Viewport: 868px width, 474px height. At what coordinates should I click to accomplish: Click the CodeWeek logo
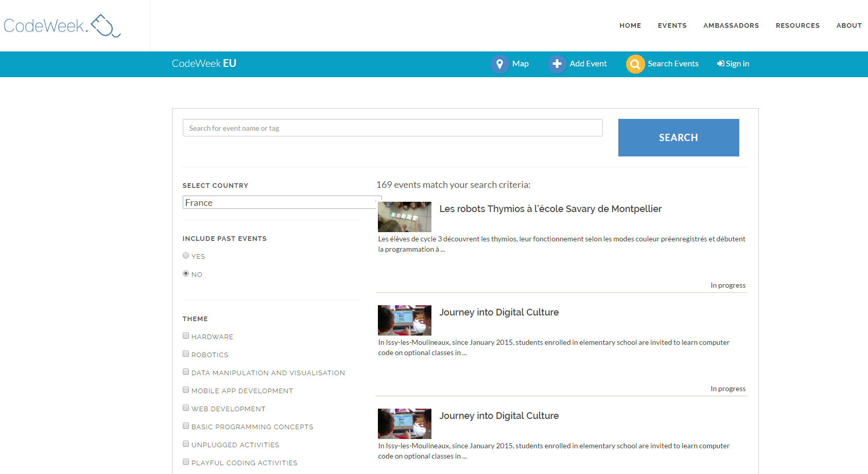(62, 26)
